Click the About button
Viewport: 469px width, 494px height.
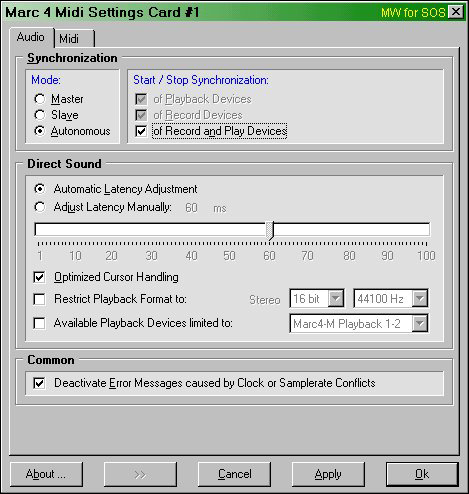[x=46, y=474]
